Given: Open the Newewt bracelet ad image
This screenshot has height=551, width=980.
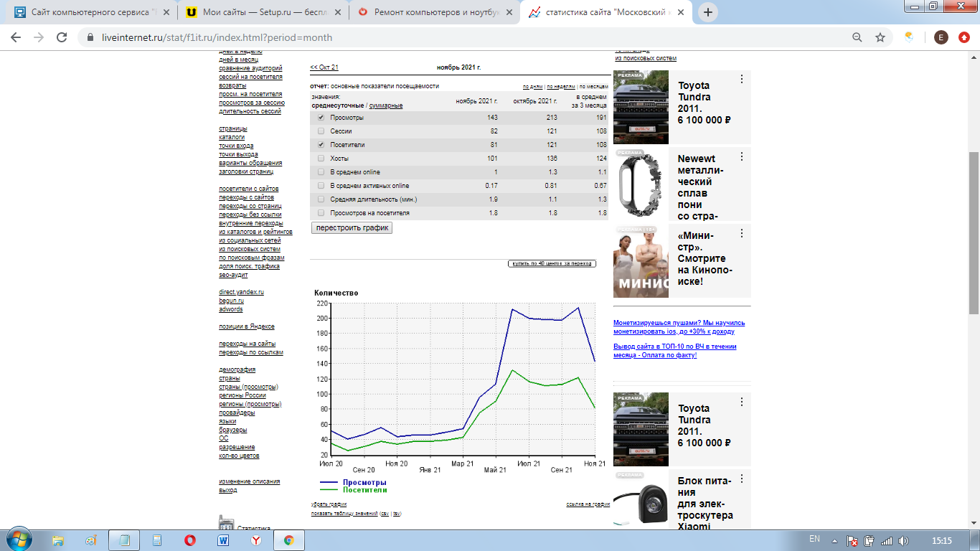Looking at the screenshot, I should coord(641,184).
